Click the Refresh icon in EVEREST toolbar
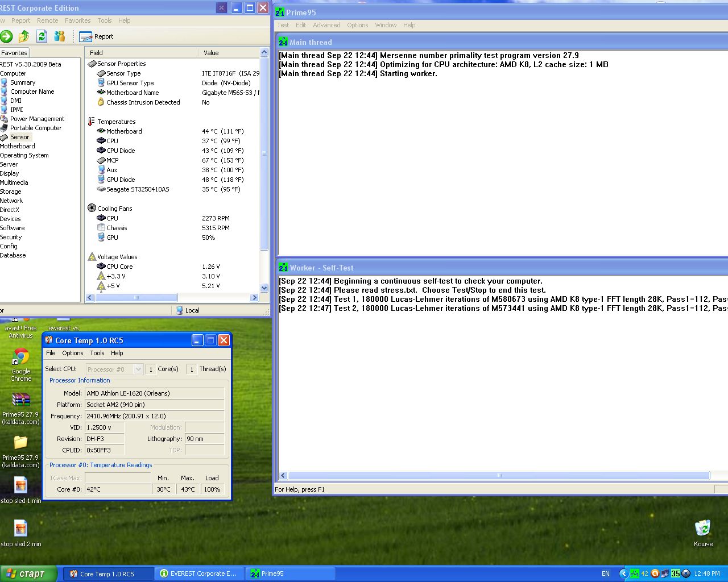 (x=42, y=36)
